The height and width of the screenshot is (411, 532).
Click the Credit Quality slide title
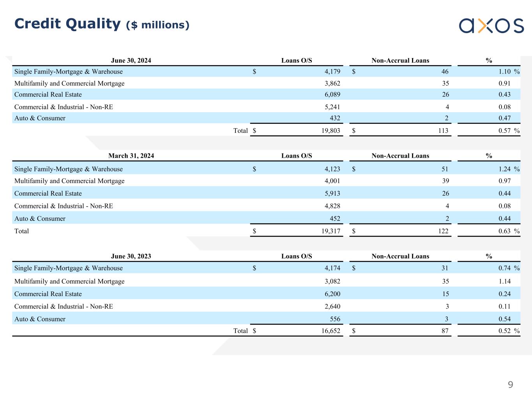click(67, 24)
